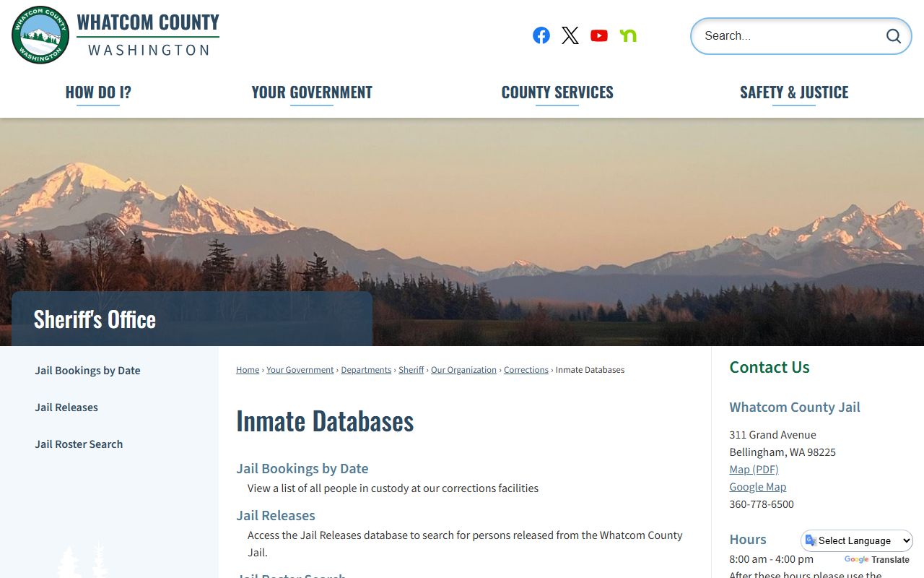Click the Google Translate logo
The height and width of the screenshot is (578, 924).
pyautogui.click(x=856, y=560)
